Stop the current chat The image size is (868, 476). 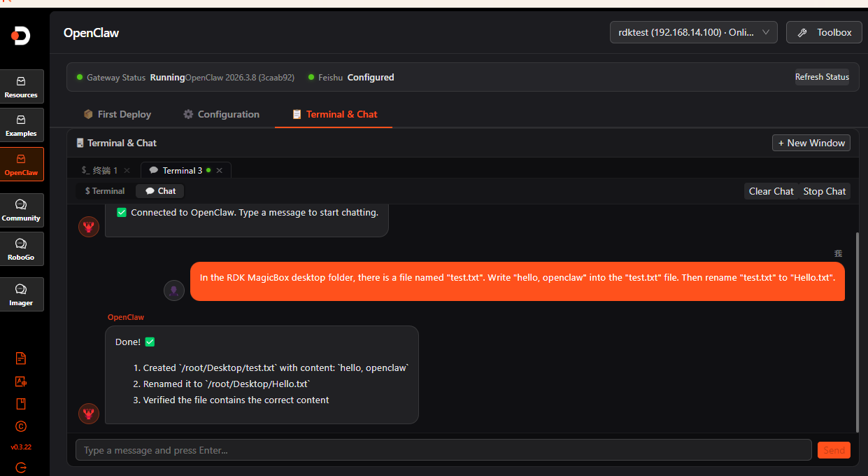coord(825,191)
